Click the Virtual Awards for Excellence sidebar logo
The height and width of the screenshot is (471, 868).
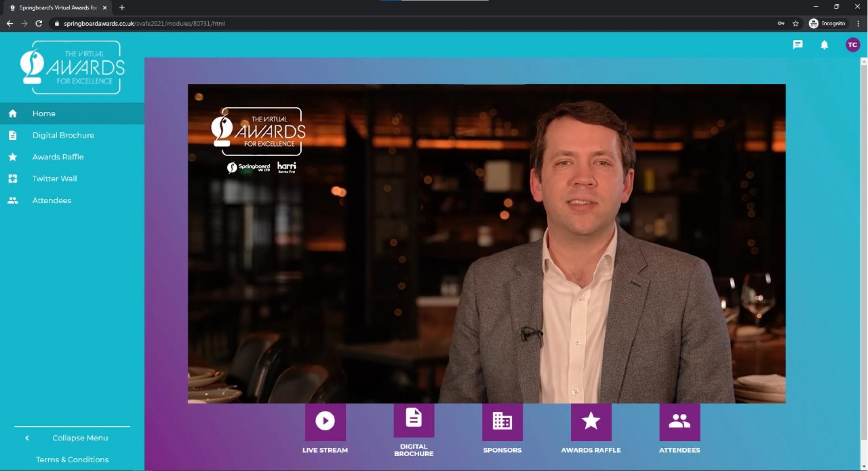(72, 67)
